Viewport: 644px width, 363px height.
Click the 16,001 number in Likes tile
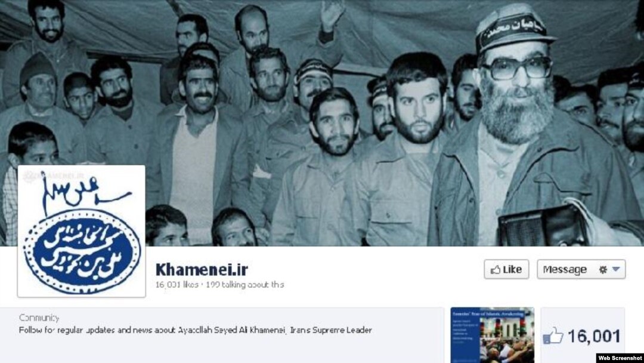click(594, 336)
